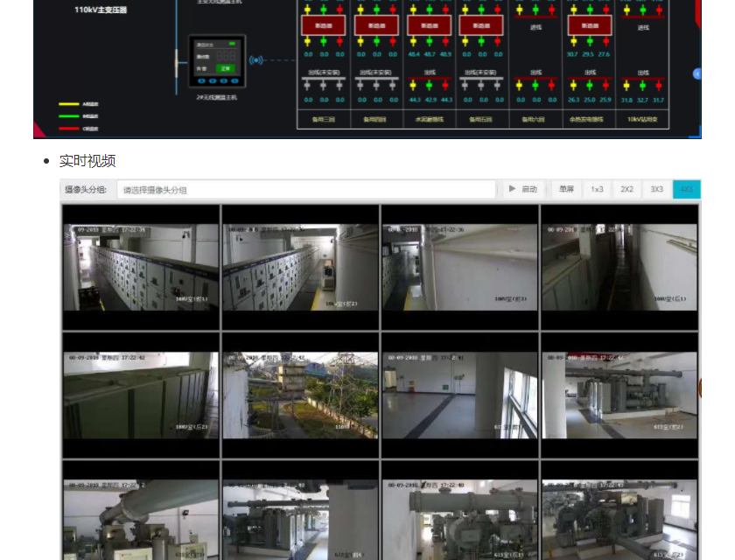Viewport: 735px width, 560px height.
Task: Select the highlighted 4X3 video layout
Action: (x=687, y=189)
